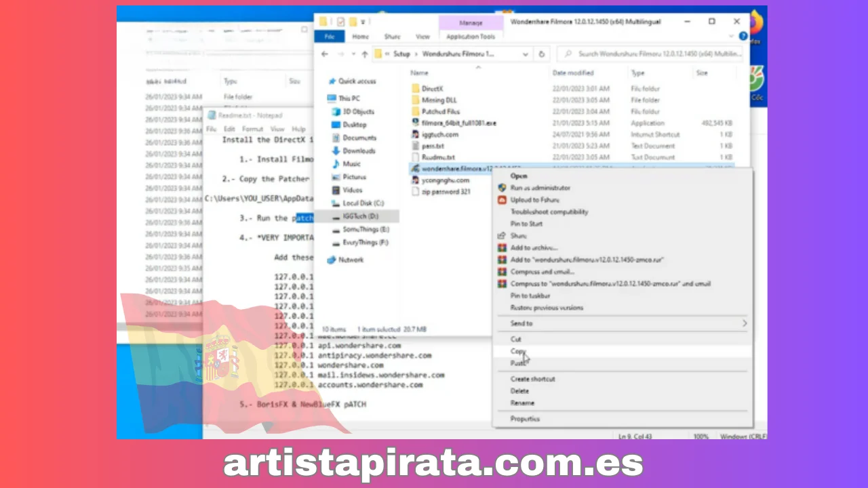Image resolution: width=868 pixels, height=488 pixels.
Task: Open the File tab in Explorer
Action: click(x=329, y=37)
